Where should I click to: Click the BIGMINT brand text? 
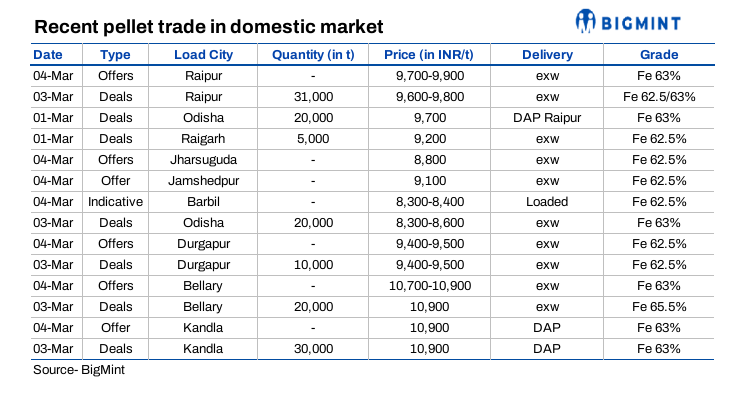641,23
